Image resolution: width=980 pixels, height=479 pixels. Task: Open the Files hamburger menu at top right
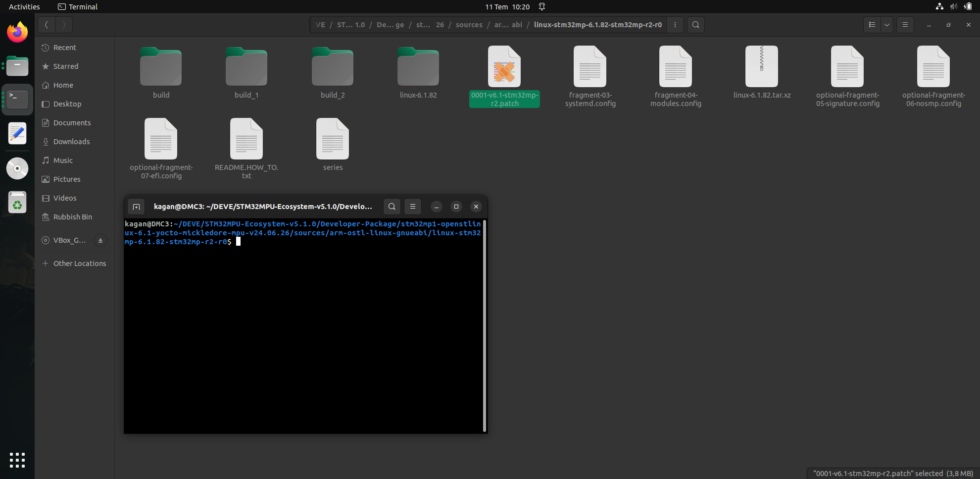coord(905,24)
